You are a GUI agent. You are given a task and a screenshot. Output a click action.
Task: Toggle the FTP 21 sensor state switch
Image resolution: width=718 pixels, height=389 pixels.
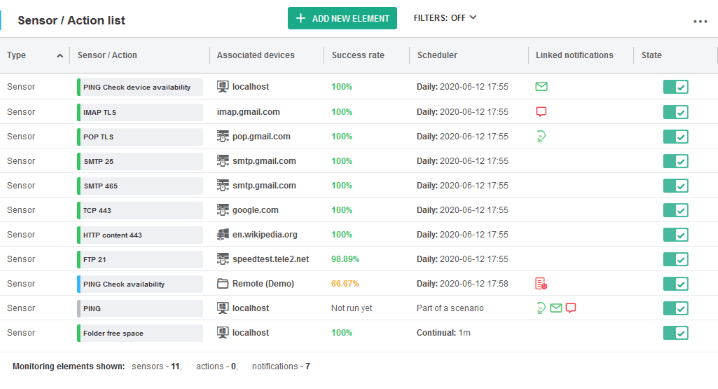tap(675, 259)
